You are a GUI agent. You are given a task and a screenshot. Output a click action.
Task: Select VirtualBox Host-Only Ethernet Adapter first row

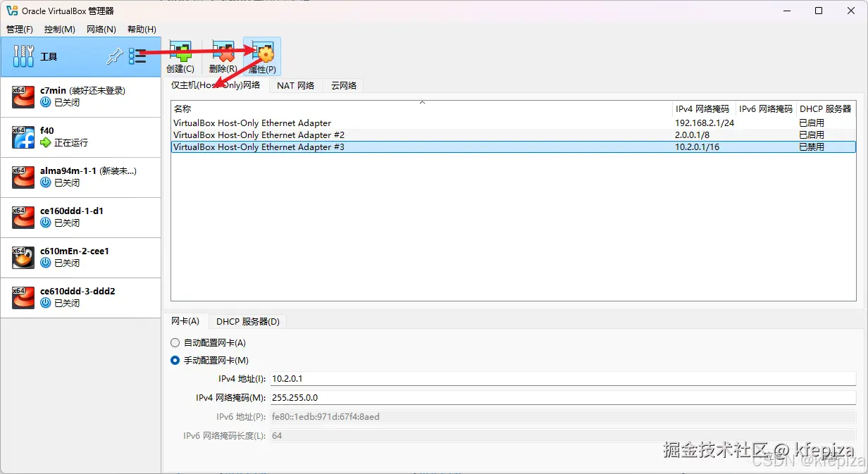514,123
